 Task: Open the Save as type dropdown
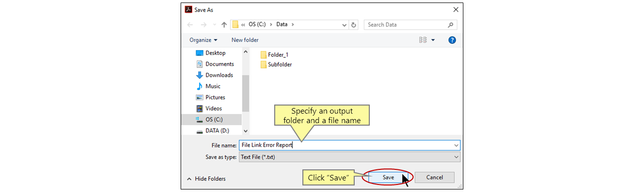350,157
